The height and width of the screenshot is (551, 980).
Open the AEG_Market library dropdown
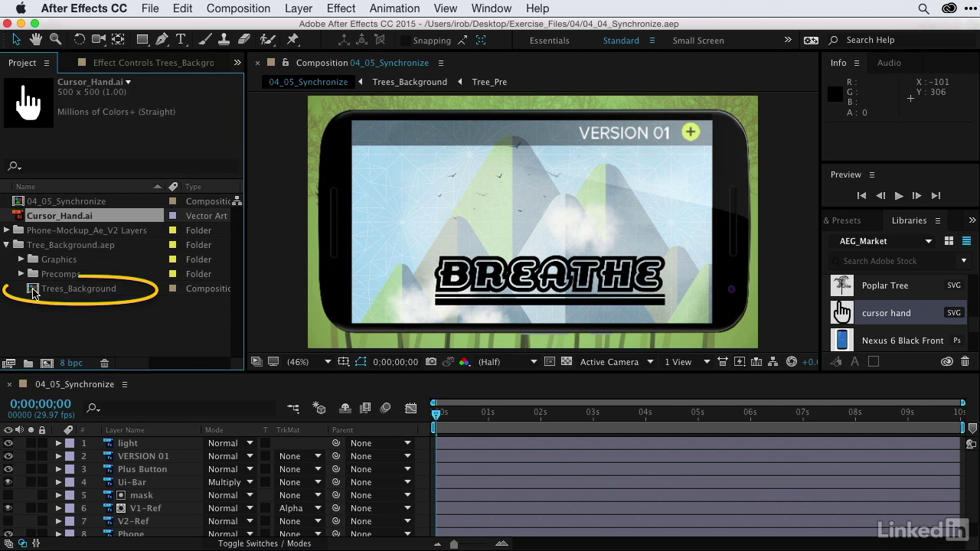click(885, 241)
